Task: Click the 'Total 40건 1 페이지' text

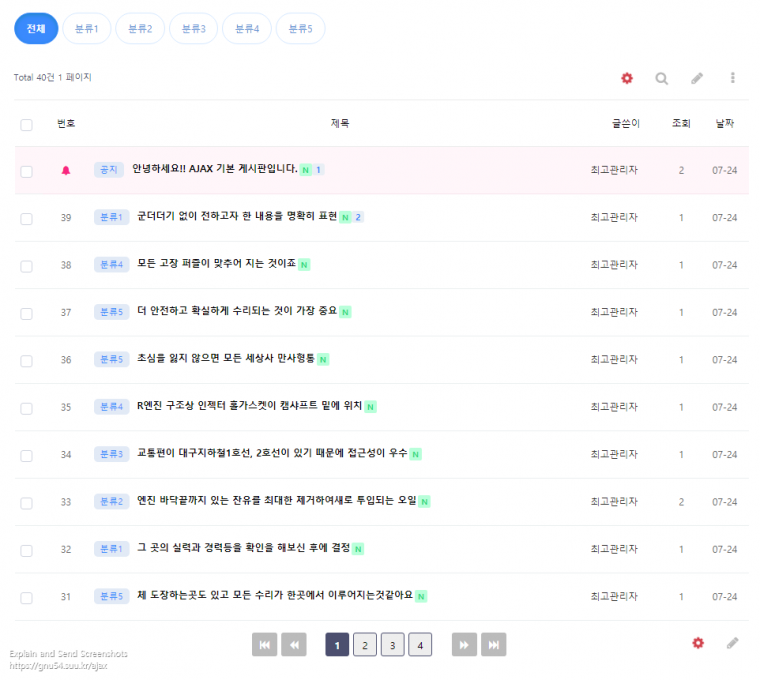Action: 52,77
